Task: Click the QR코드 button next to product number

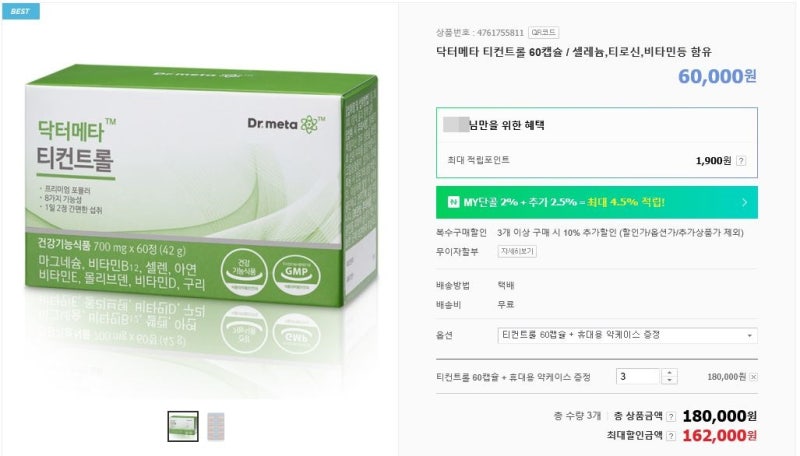Action: tap(543, 33)
